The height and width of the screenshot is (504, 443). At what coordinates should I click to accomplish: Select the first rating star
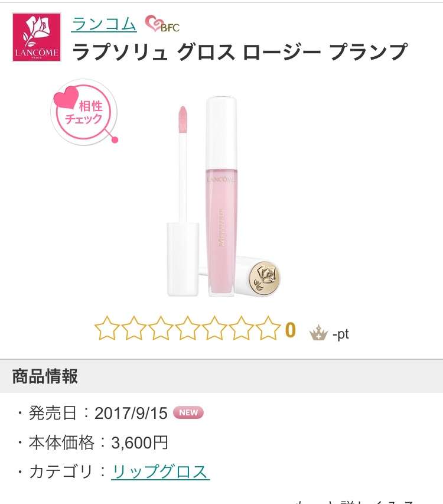point(107,328)
